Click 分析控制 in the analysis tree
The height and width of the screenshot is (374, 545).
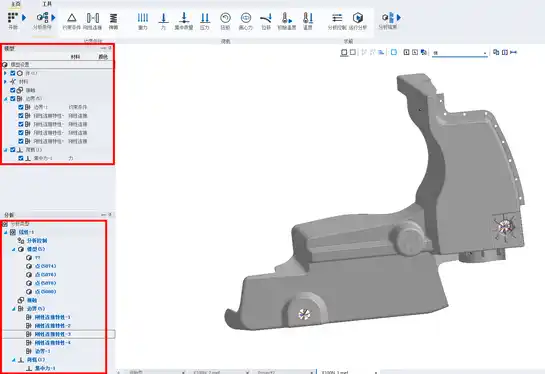pyautogui.click(x=37, y=241)
